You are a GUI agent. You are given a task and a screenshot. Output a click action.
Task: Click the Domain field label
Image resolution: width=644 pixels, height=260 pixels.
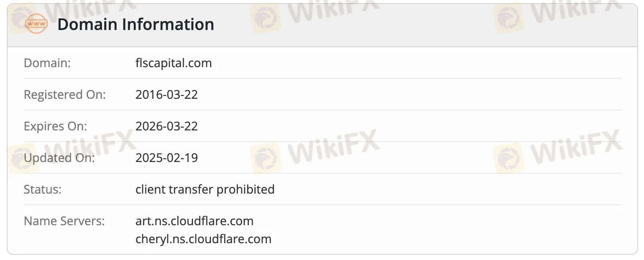(x=47, y=63)
